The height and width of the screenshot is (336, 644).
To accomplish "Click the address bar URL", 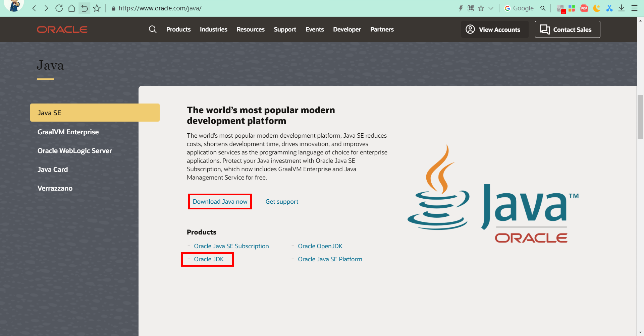I will click(160, 8).
